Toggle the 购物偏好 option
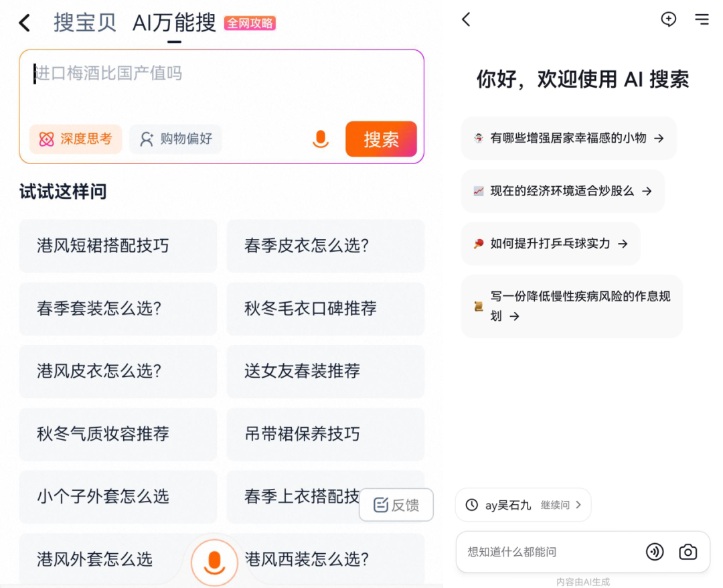 click(x=175, y=139)
